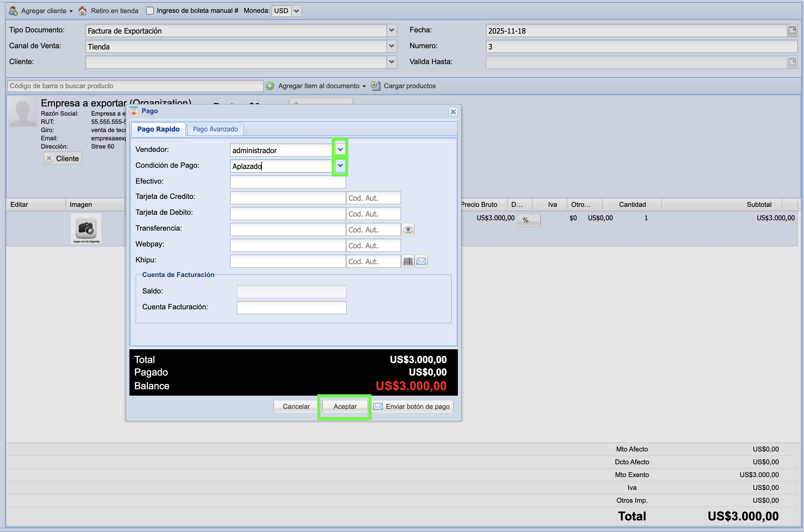804x532 pixels.
Task: Open the Fecha calendar picker icon
Action: pos(792,30)
